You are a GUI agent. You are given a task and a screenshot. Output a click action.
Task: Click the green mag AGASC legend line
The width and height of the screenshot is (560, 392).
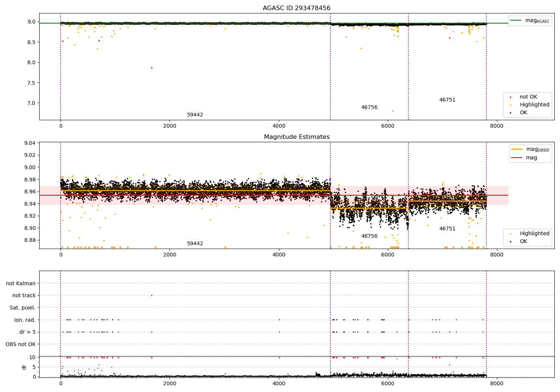[516, 21]
